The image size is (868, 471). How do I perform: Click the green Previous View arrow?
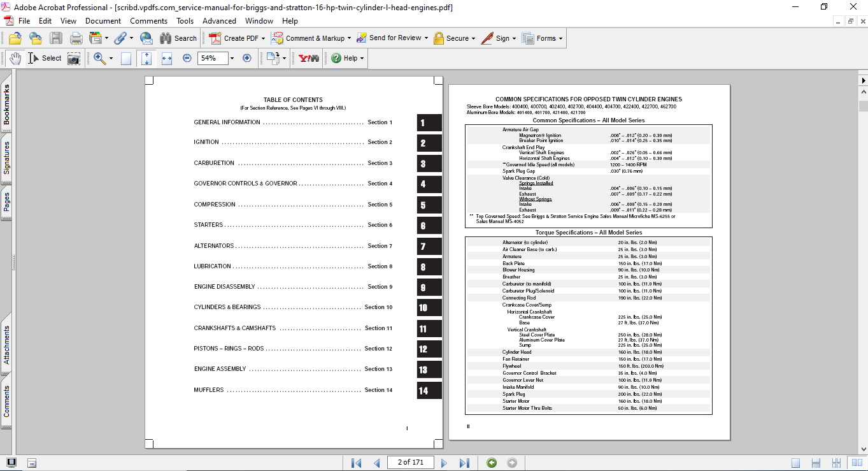(x=492, y=463)
